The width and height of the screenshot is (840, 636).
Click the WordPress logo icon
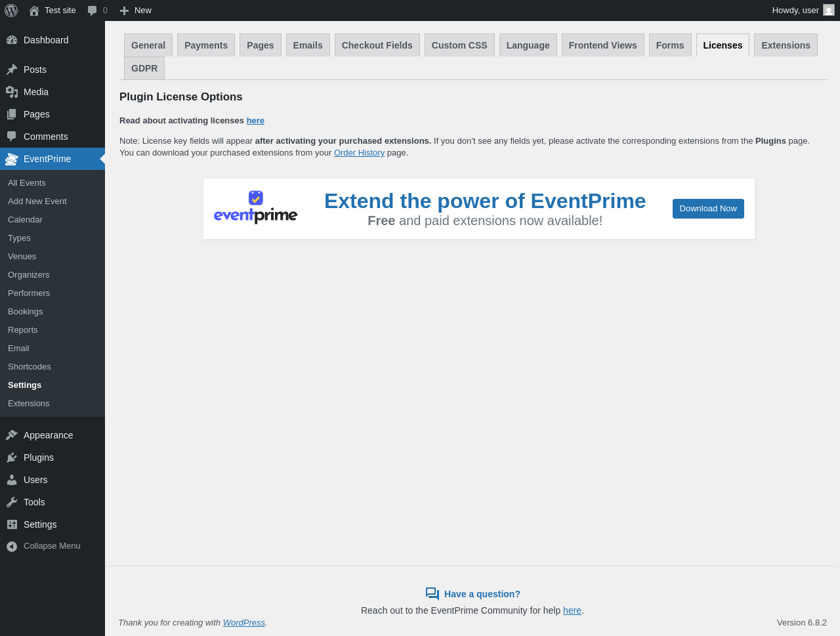click(x=11, y=11)
